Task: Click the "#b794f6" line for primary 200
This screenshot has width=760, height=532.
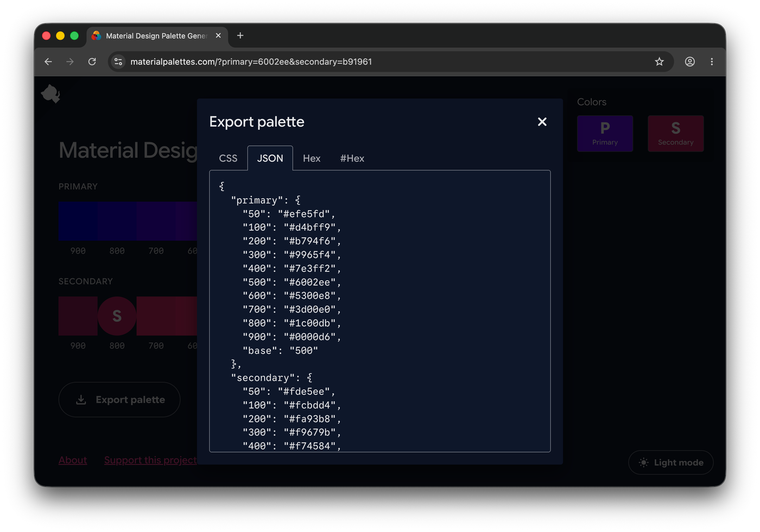Action: [292, 241]
